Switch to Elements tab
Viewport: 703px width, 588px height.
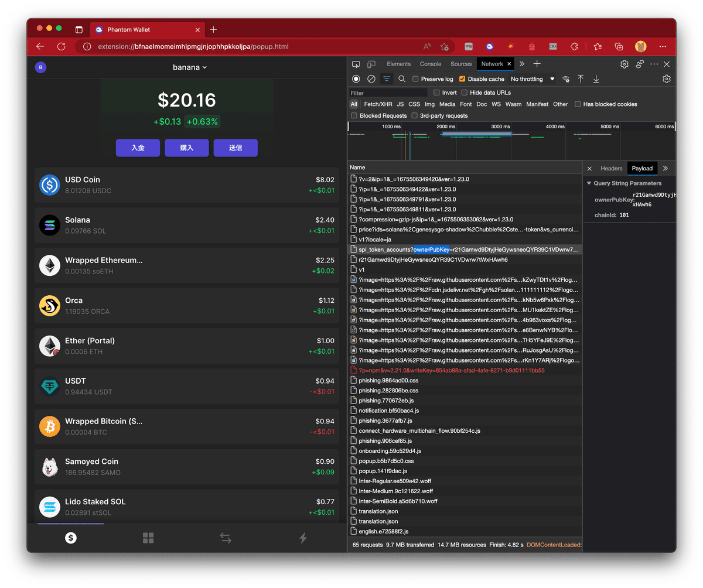pyautogui.click(x=398, y=64)
